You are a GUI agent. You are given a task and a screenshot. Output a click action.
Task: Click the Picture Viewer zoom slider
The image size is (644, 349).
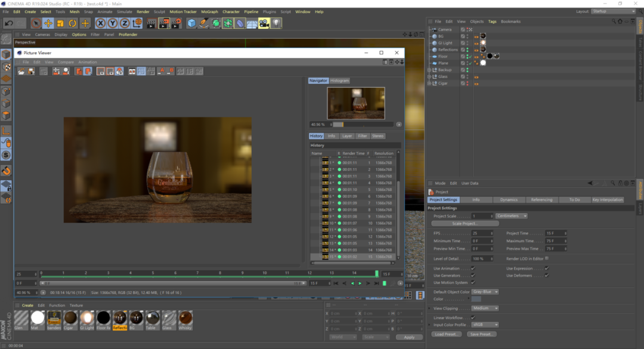tap(364, 125)
